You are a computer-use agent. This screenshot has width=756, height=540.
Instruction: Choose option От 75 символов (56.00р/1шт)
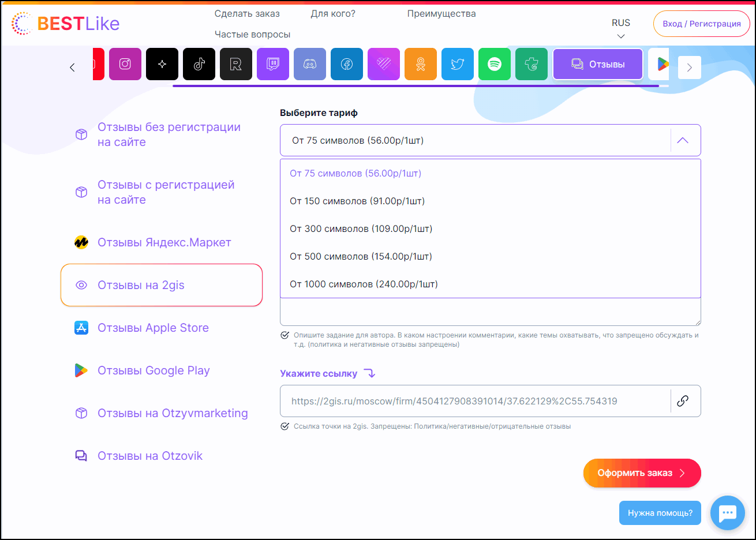coord(491,173)
